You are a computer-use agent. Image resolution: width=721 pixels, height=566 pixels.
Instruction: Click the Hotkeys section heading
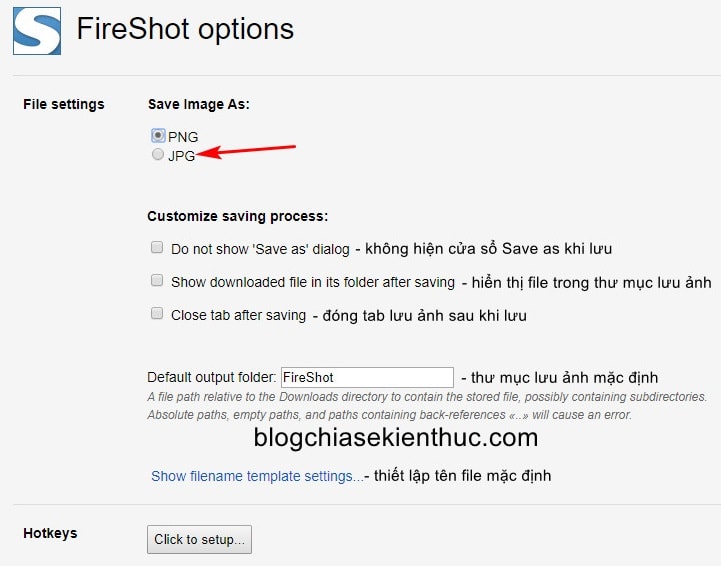pyautogui.click(x=50, y=533)
